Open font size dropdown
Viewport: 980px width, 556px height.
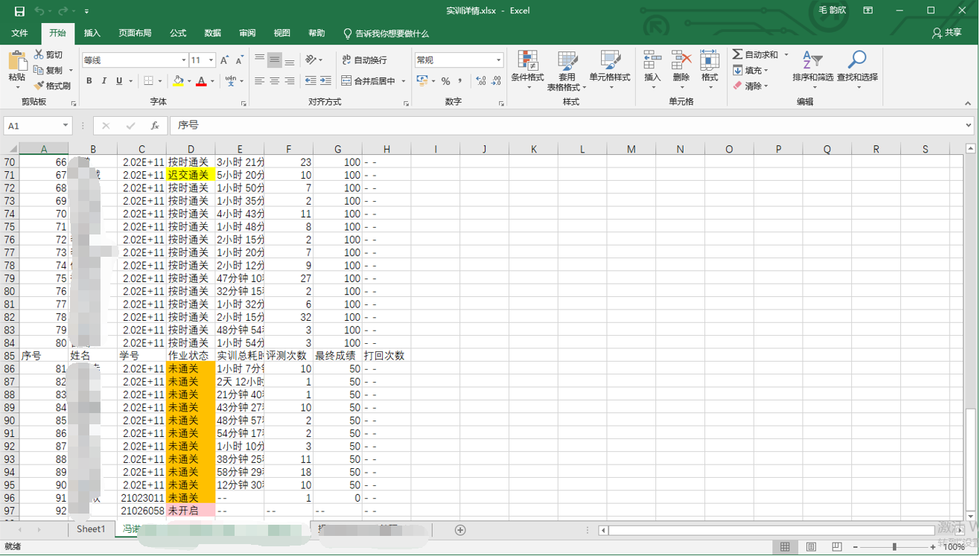[x=211, y=60]
